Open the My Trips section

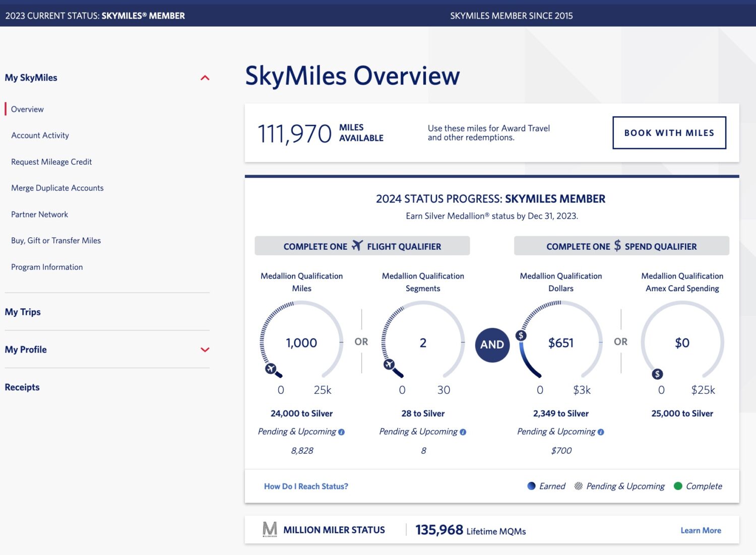(x=22, y=311)
